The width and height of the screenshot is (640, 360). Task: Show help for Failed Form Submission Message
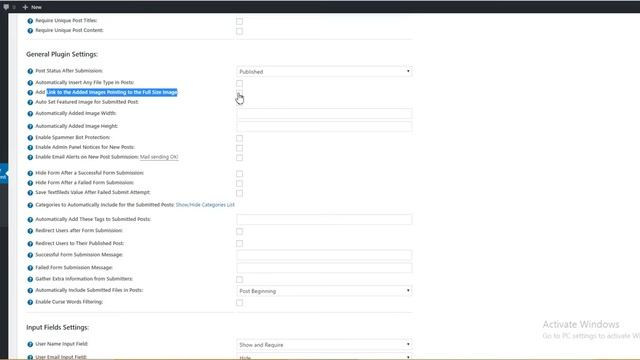tap(30, 268)
